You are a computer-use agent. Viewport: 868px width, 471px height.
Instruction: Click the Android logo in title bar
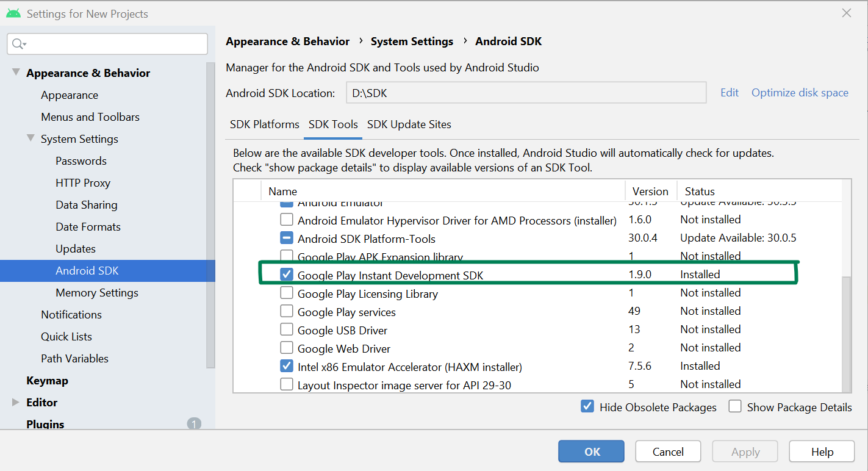coord(13,13)
